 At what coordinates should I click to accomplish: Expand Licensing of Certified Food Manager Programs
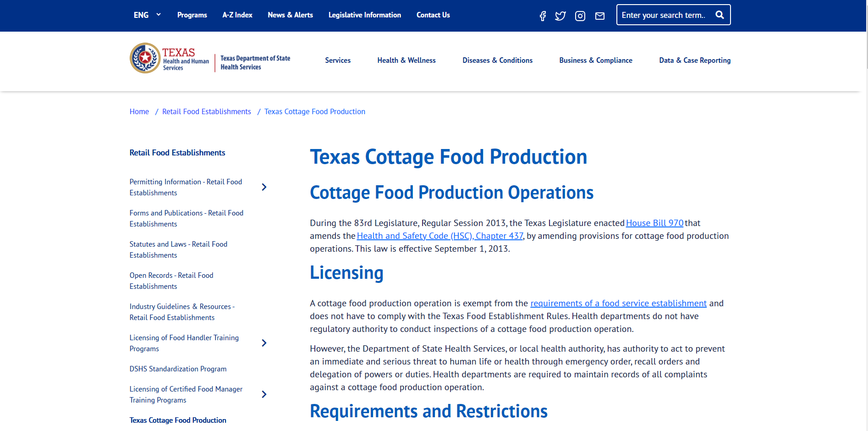coord(264,394)
